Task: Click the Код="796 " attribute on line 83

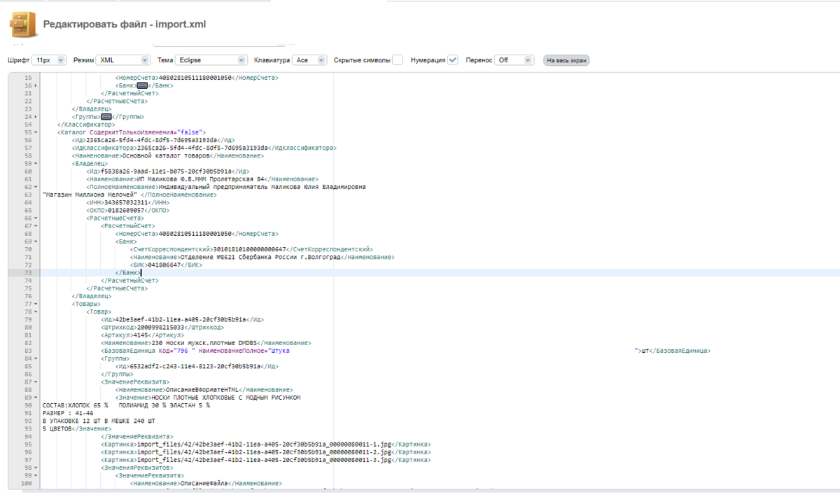Action: (178, 350)
